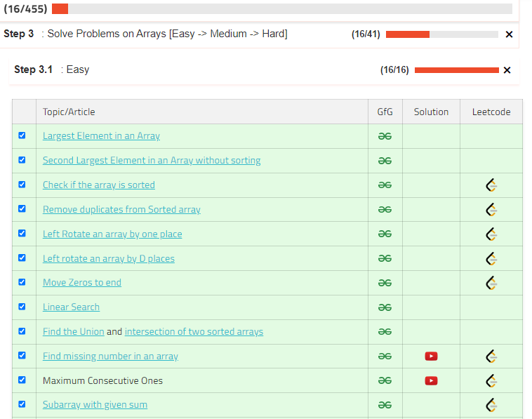This screenshot has width=532, height=419.
Task: Open Left rotate an array by D places link
Action: pyautogui.click(x=109, y=258)
